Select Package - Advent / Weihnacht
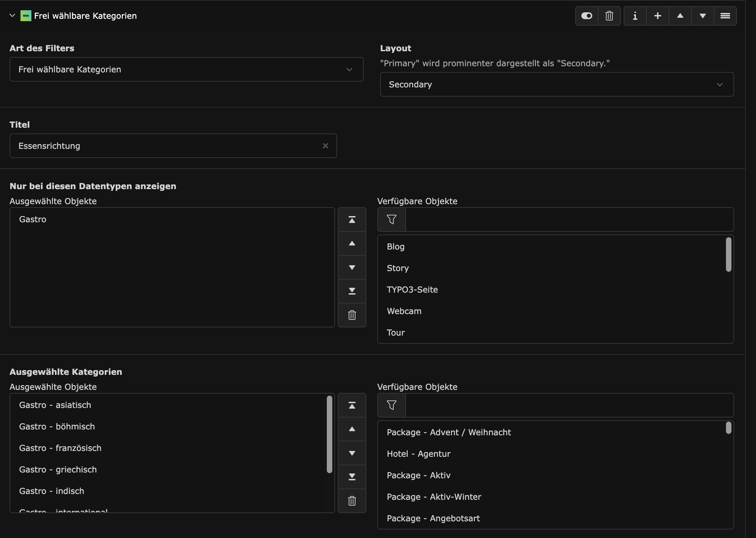Screen dimensions: 756x538 (x=552, y=432)
